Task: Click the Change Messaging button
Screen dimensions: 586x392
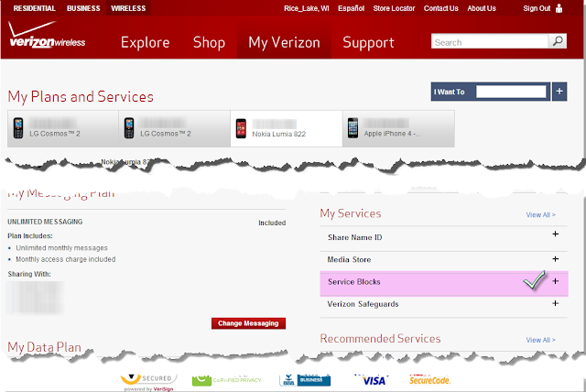Action: [x=248, y=323]
